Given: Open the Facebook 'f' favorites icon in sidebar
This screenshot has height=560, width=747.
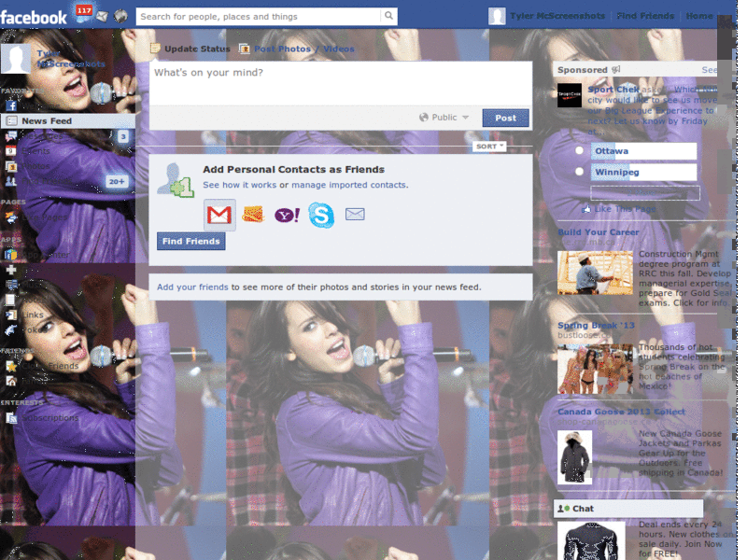Looking at the screenshot, I should [x=11, y=105].
